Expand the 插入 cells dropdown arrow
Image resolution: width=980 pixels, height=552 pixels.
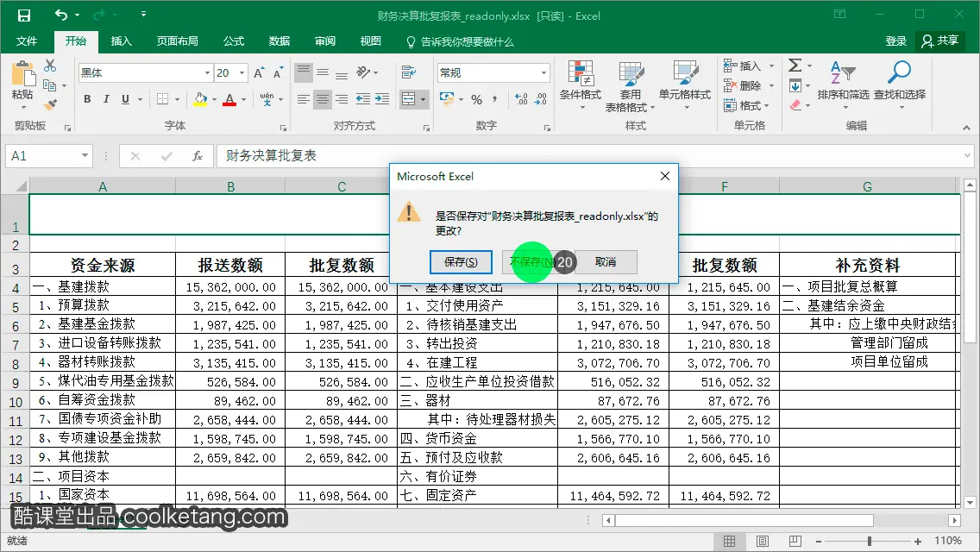click(x=771, y=66)
